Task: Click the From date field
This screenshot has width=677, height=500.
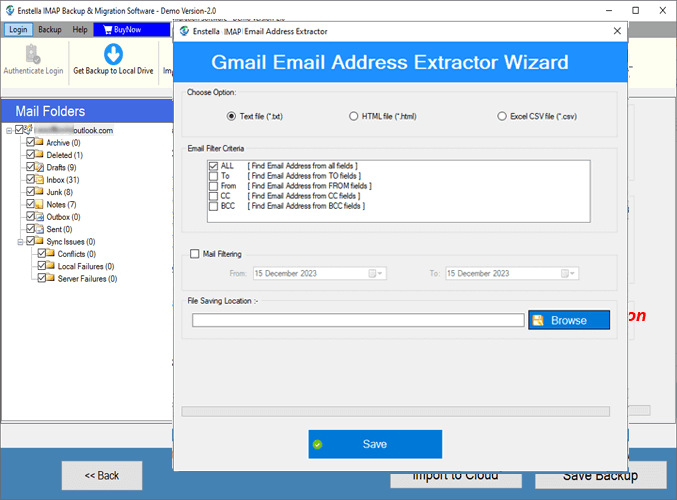Action: (320, 273)
